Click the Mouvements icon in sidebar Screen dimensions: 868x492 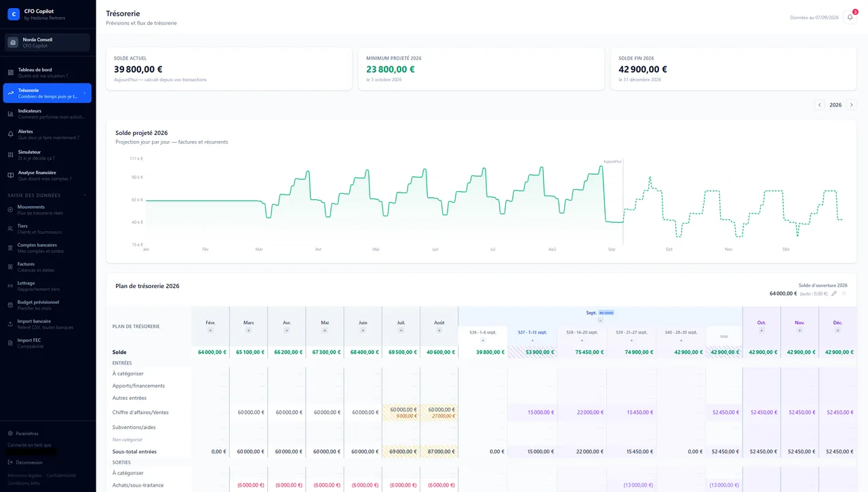[x=10, y=210]
